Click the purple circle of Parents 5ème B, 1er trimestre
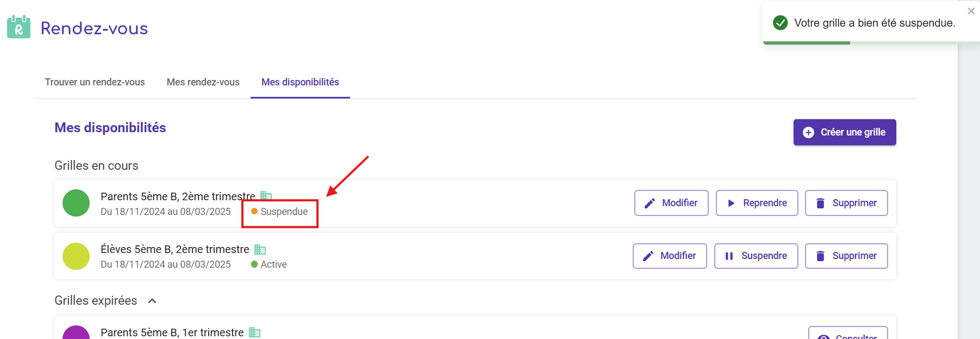Viewport: 980px width, 339px height. (x=76, y=333)
